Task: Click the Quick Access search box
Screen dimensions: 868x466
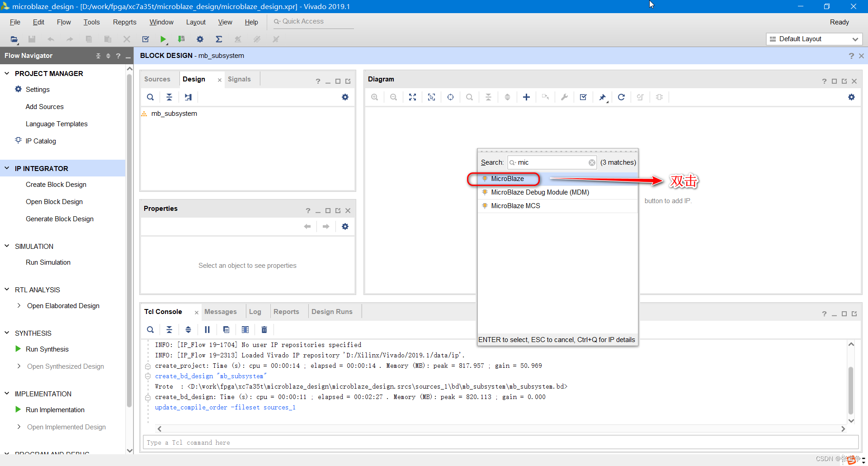Action: (x=313, y=22)
